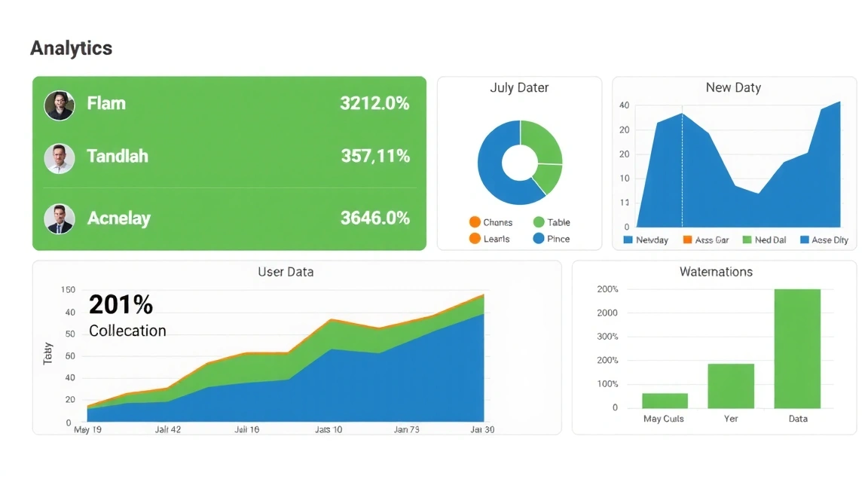The width and height of the screenshot is (868, 482).
Task: Click the tallest Data bar in Waternations
Action: 797,346
